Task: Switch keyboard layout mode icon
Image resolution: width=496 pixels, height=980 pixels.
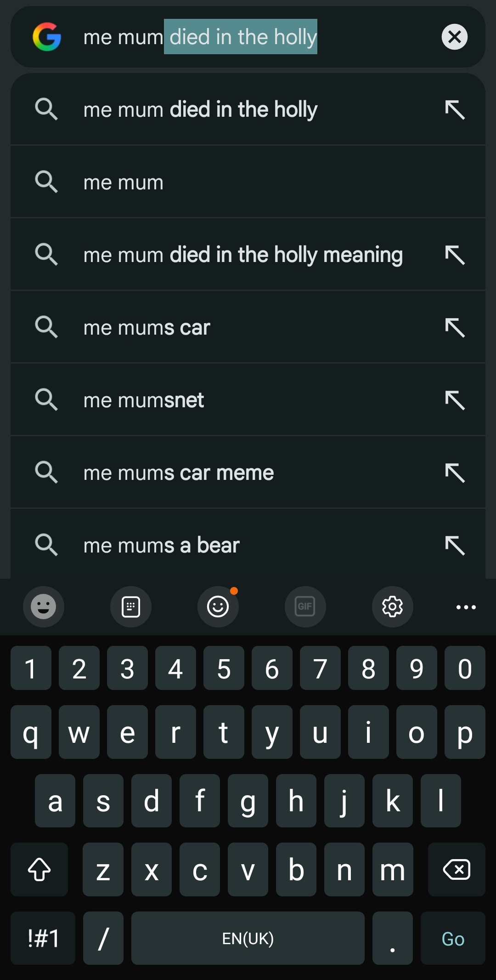Action: [131, 607]
